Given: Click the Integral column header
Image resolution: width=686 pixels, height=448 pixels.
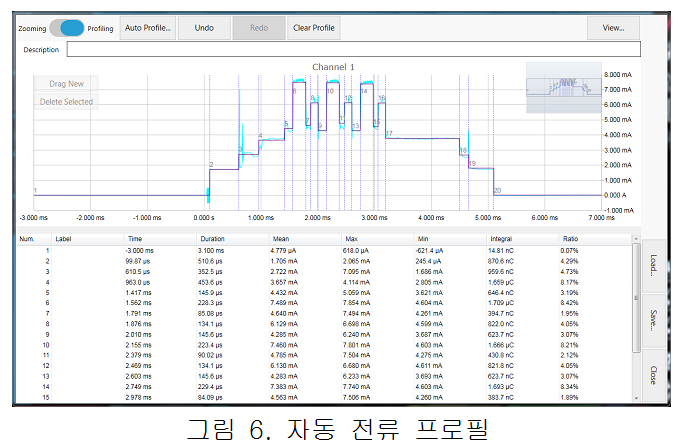Looking at the screenshot, I should pyautogui.click(x=501, y=239).
